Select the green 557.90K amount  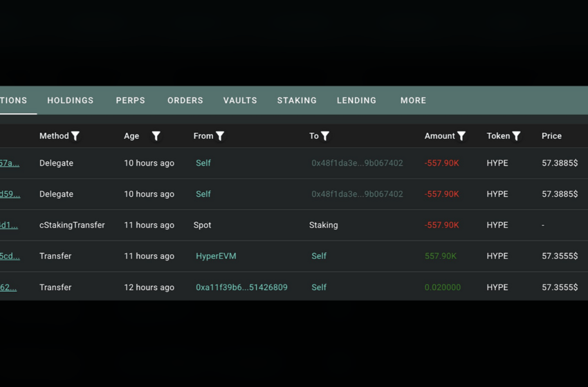click(440, 256)
